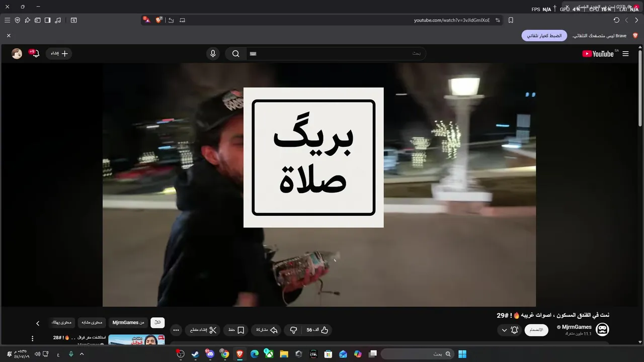
Task: Open the Brave Wallet icon
Action: pyautogui.click(x=37, y=20)
